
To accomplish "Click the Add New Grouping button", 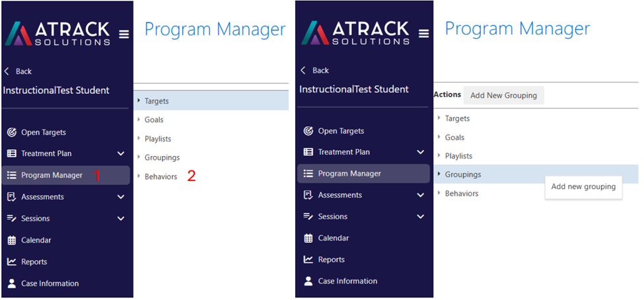I will pyautogui.click(x=503, y=95).
